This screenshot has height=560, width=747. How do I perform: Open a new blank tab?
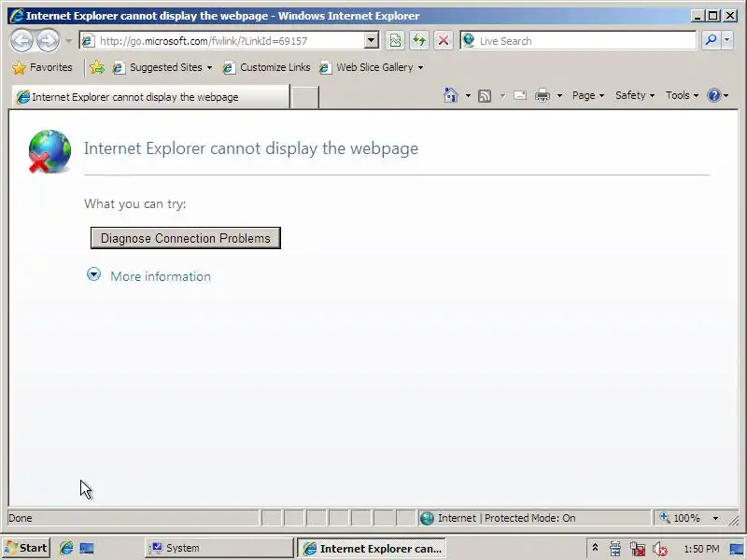click(x=304, y=97)
